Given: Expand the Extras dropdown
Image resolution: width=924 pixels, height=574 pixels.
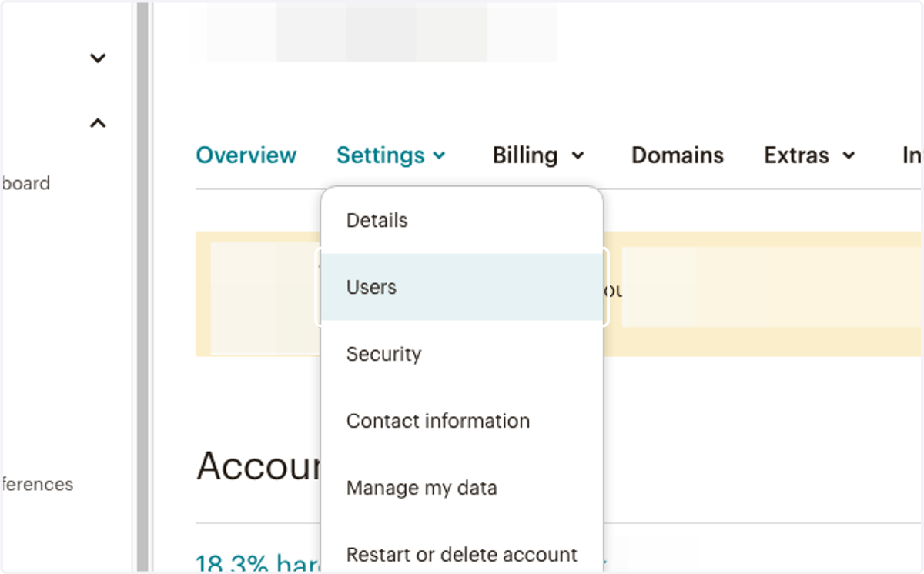Looking at the screenshot, I should point(809,155).
